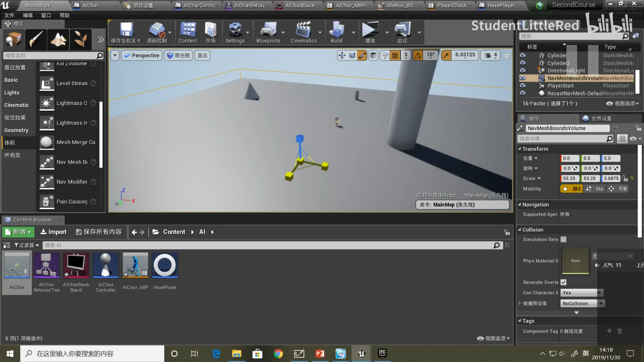Select the Place mode icon
The width and height of the screenshot is (644, 362).
(x=13, y=39)
